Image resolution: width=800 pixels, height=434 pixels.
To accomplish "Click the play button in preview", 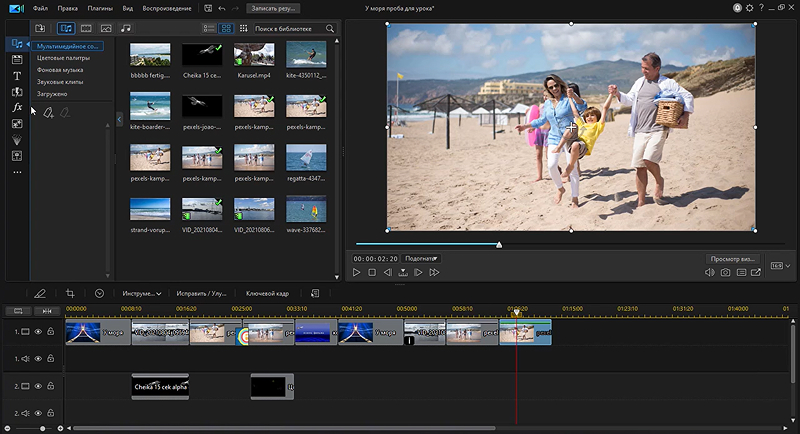I will (356, 273).
